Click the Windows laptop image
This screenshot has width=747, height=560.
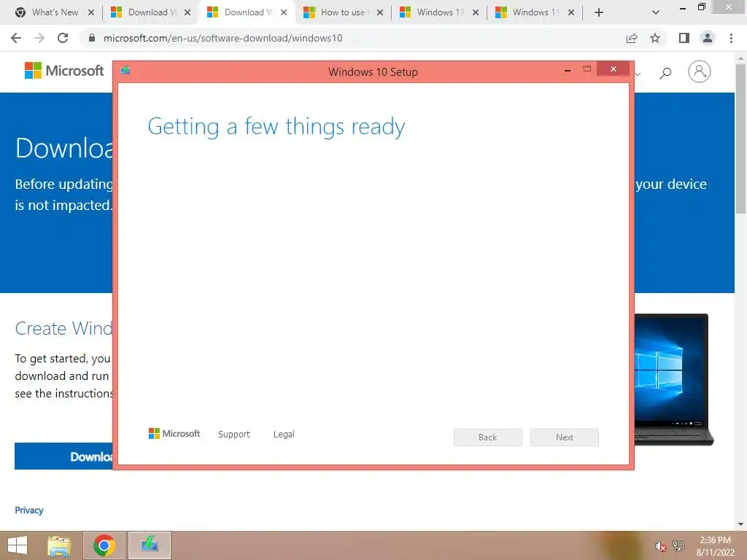coord(673,379)
